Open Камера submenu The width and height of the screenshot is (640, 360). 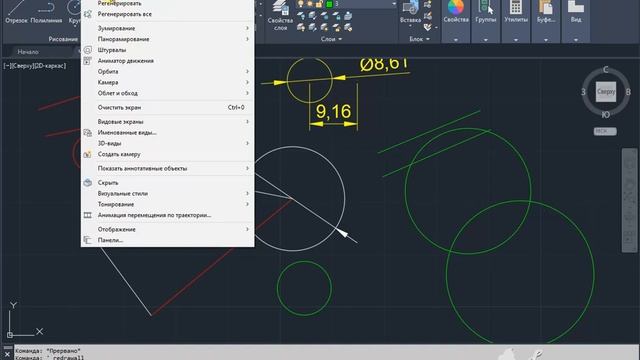pyautogui.click(x=168, y=82)
